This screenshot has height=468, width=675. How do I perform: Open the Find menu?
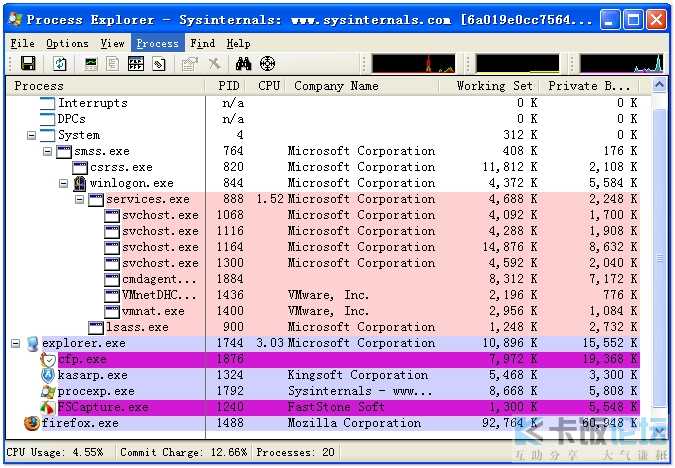coord(202,43)
